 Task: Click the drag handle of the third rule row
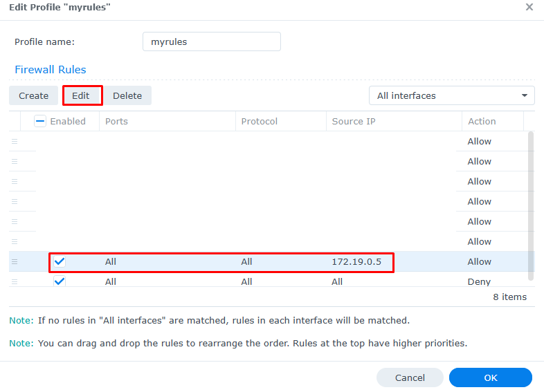pos(15,181)
